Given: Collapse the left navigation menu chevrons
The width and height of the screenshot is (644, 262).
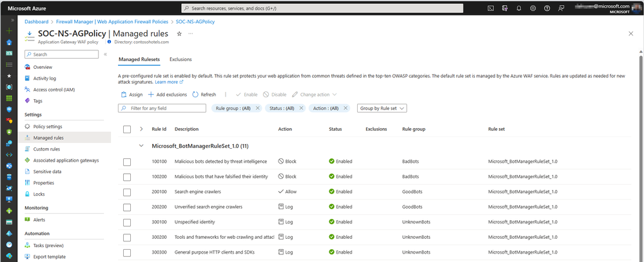Looking at the screenshot, I should [x=105, y=55].
